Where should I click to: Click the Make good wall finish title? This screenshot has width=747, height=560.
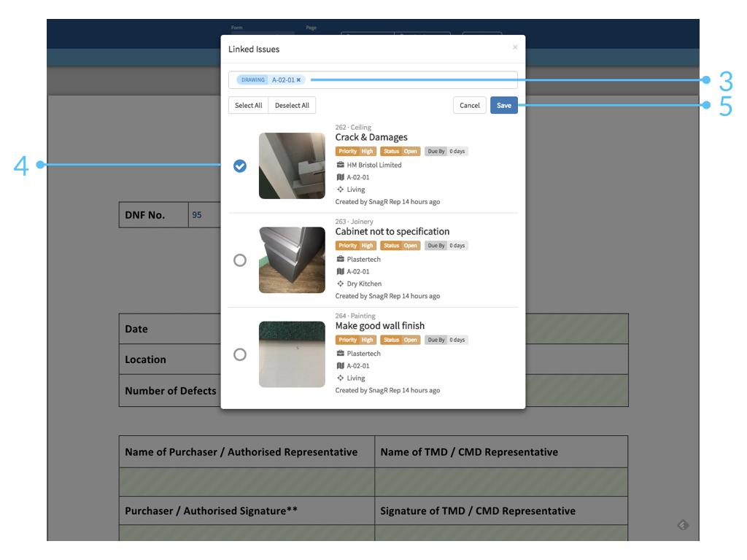(379, 326)
